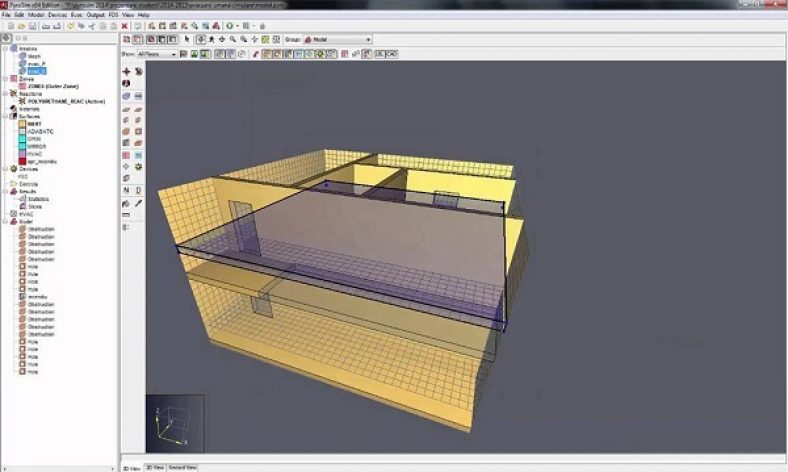
Task: Toggle the first rendering mode button in view toolbar
Action: (x=127, y=39)
